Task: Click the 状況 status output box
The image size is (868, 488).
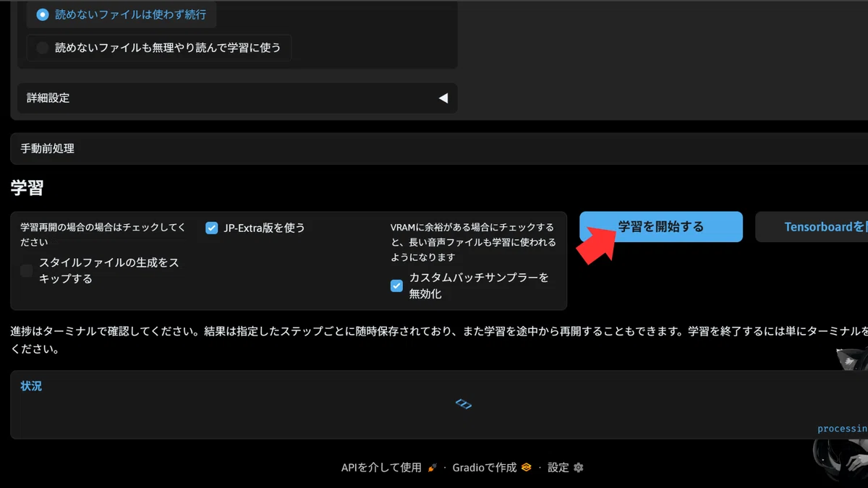Action: click(x=439, y=405)
